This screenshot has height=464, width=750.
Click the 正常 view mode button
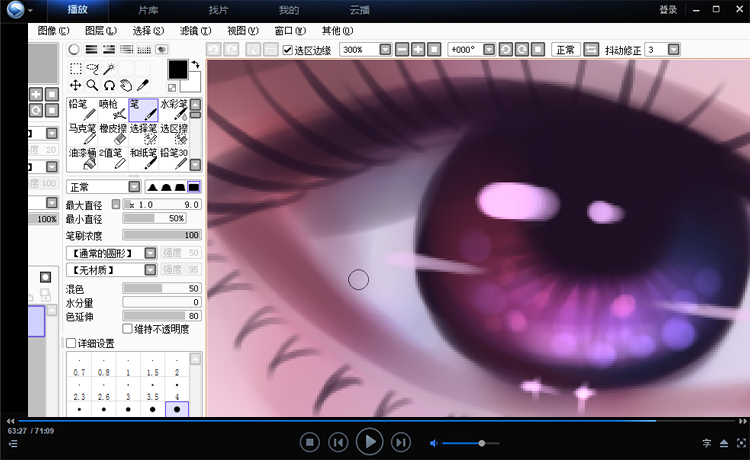[x=566, y=50]
